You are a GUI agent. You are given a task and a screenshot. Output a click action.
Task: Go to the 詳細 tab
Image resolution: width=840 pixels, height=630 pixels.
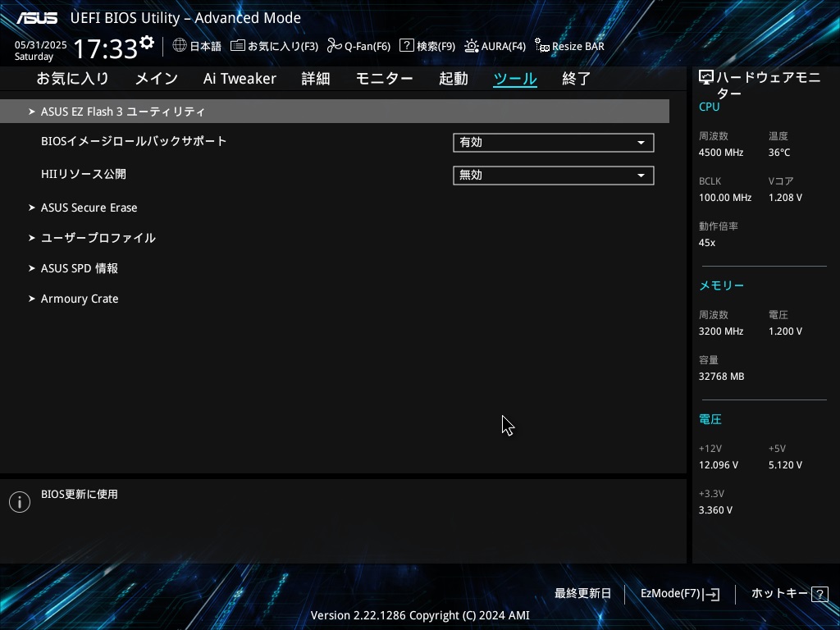[316, 79]
